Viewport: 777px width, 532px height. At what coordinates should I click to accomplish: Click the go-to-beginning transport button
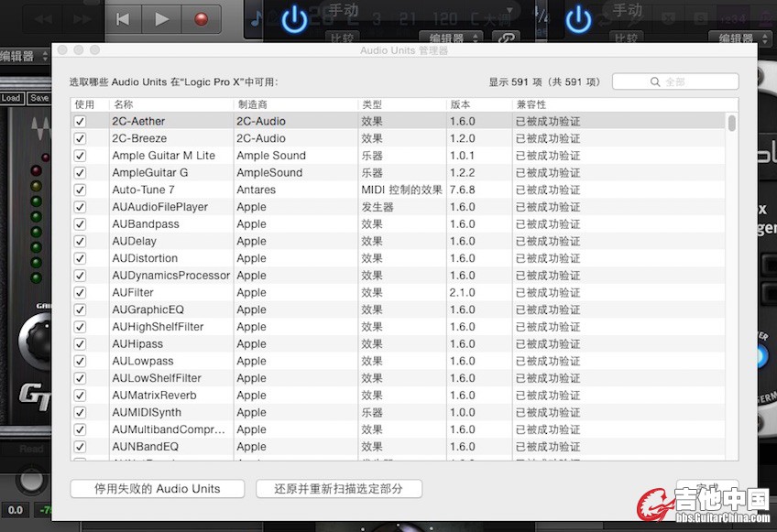(x=124, y=18)
